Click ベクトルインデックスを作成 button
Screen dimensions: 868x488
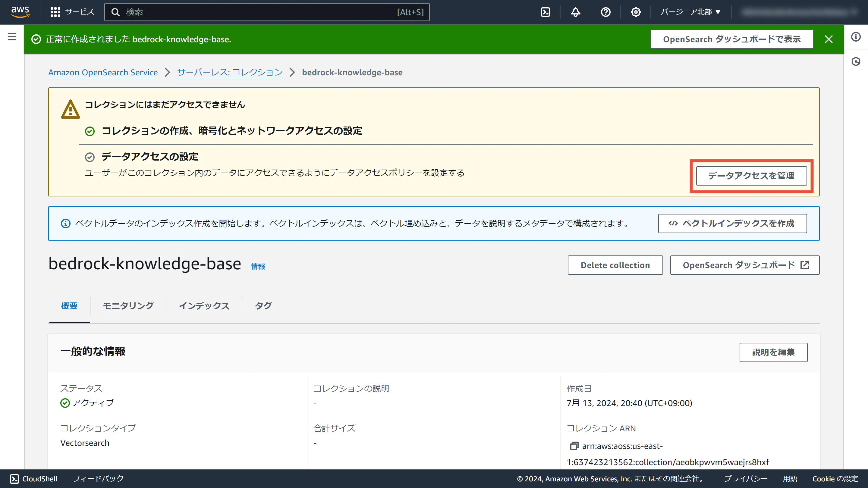click(x=733, y=223)
